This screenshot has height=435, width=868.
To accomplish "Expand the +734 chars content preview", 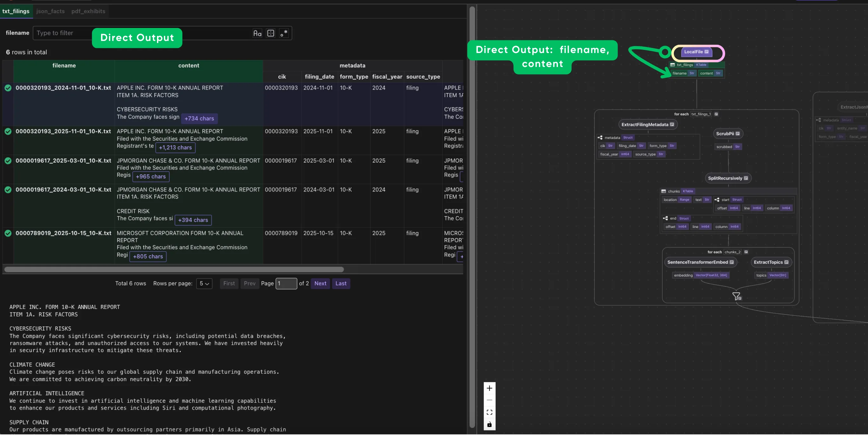I will (199, 119).
